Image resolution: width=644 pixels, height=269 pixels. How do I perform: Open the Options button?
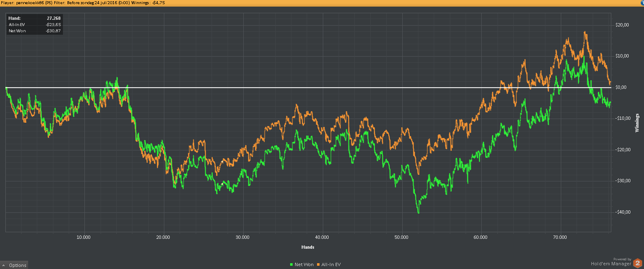pos(14,265)
